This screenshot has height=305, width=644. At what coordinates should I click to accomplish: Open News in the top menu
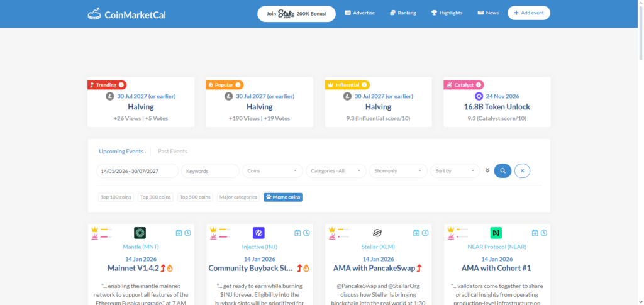pos(488,13)
